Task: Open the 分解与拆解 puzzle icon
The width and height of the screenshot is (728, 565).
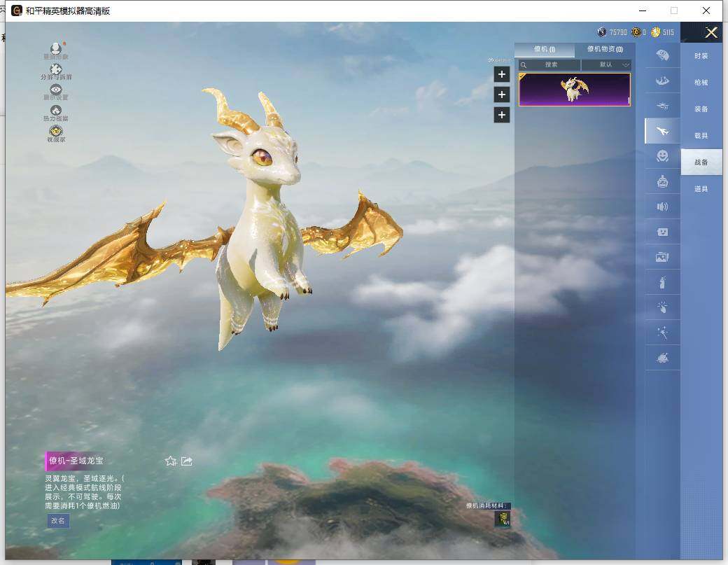Action: click(x=56, y=70)
